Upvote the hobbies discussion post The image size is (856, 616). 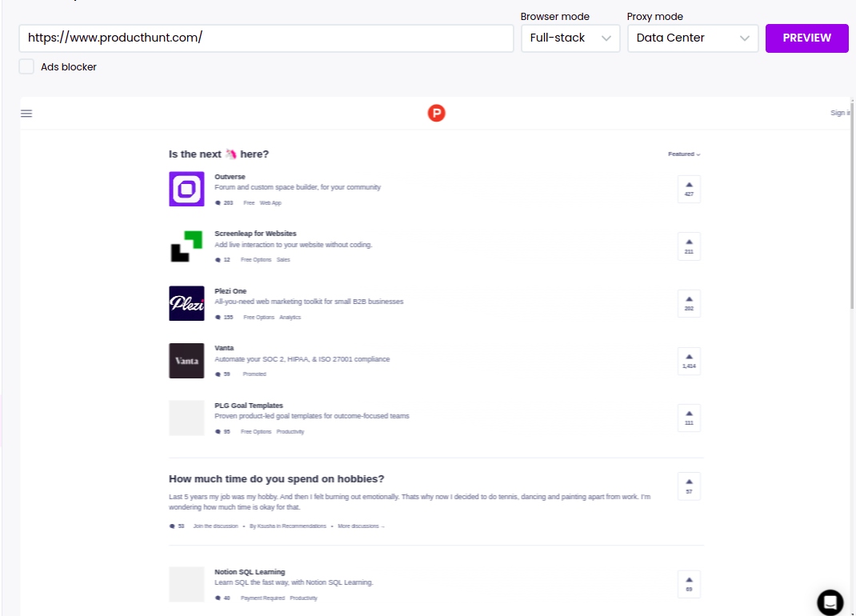tap(689, 486)
